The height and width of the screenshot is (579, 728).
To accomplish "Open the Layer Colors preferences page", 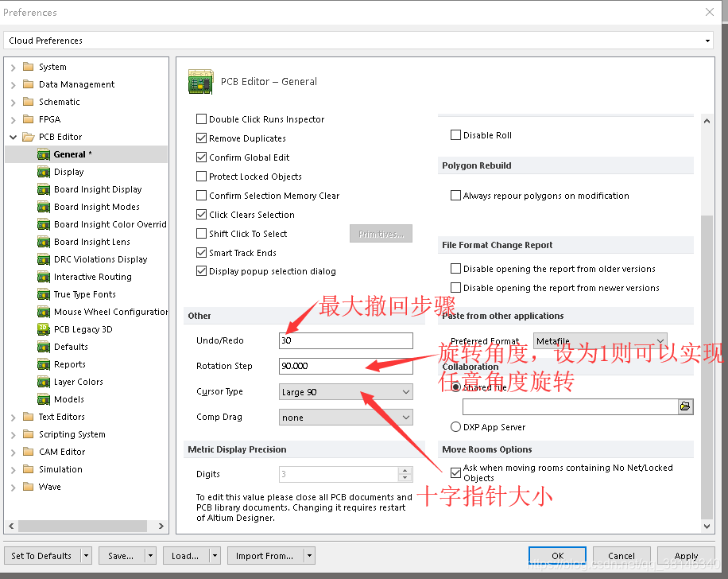I will [79, 382].
